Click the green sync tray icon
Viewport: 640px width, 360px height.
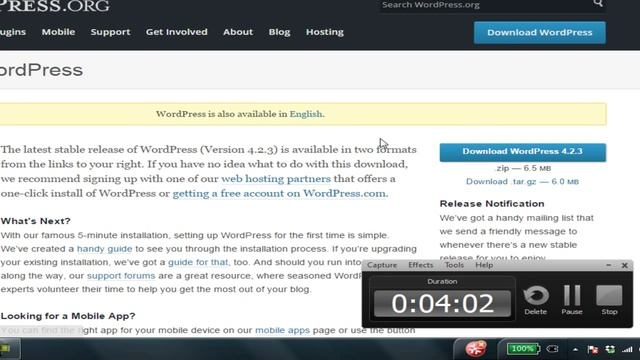pyautogui.click(x=610, y=349)
